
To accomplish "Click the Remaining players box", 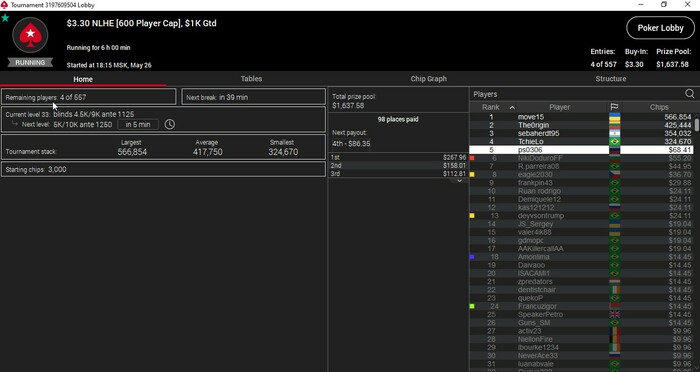I will click(x=89, y=97).
